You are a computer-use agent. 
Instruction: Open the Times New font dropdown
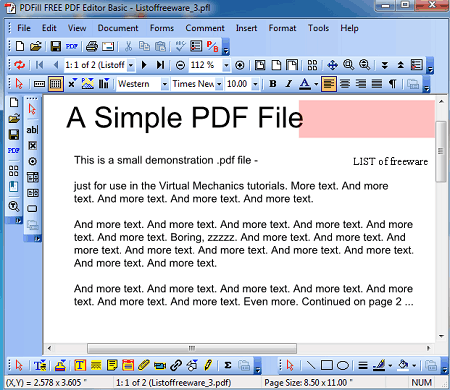(219, 84)
